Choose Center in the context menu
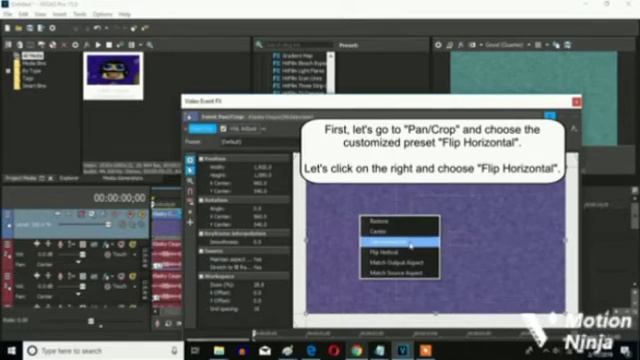Image resolution: width=640 pixels, height=360 pixels. click(x=400, y=231)
